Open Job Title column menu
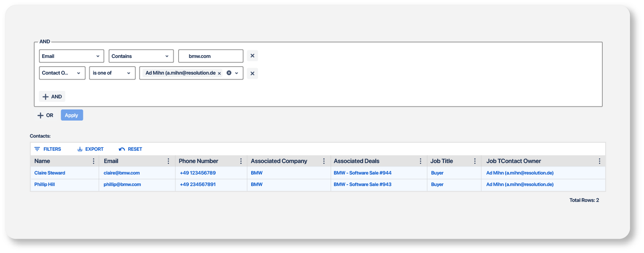The image size is (644, 253). [x=475, y=161]
